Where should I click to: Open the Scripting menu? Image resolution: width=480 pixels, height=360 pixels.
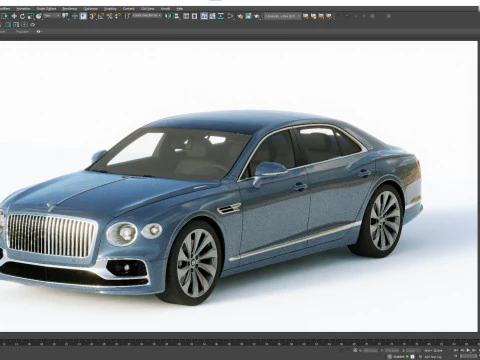click(110, 9)
